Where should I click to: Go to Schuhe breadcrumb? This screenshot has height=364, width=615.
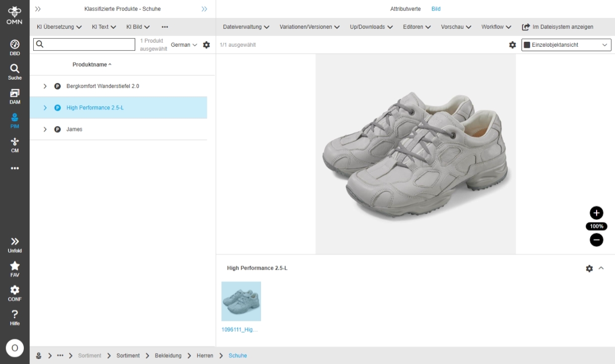coord(238,356)
